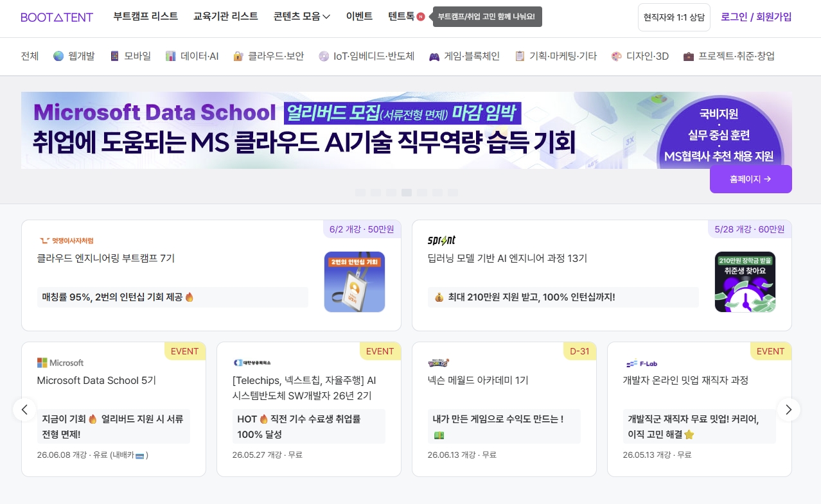This screenshot has height=504, width=821.
Task: Click the F-Lab logo
Action: point(641,363)
